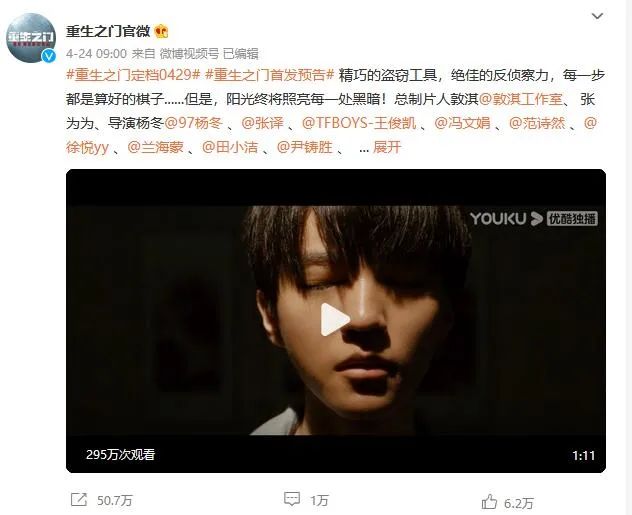Open hashtag #重生之门定档0429#
Viewport: 632px width, 515px height.
point(133,75)
